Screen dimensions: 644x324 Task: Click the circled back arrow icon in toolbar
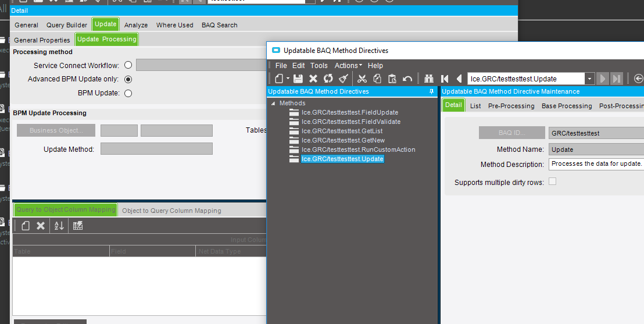(x=638, y=79)
